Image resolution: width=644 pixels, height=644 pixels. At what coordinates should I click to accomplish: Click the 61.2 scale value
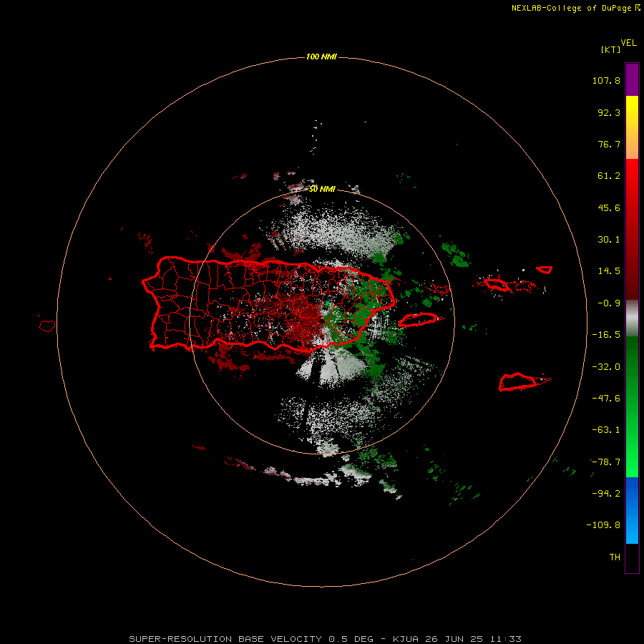point(609,176)
